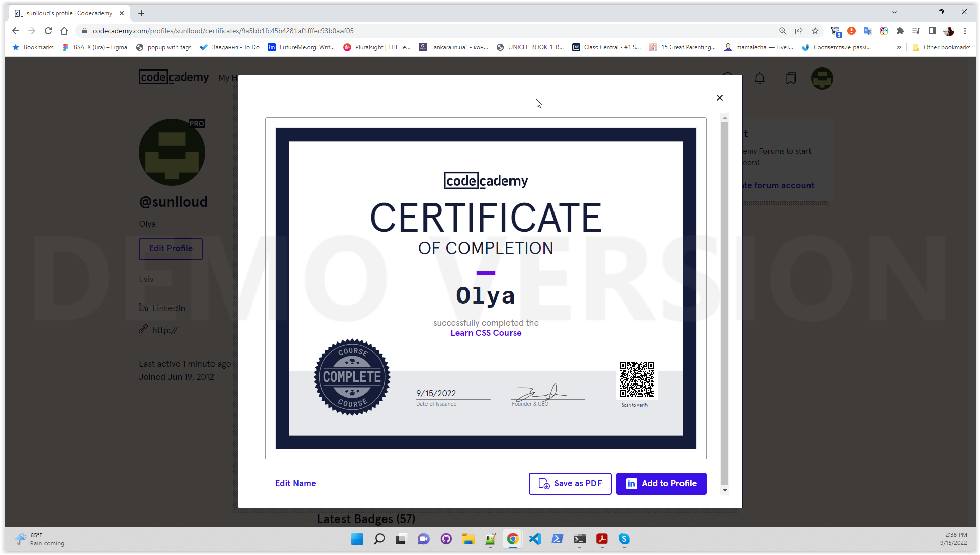Add certificate to LinkedIn Profile

tap(661, 483)
